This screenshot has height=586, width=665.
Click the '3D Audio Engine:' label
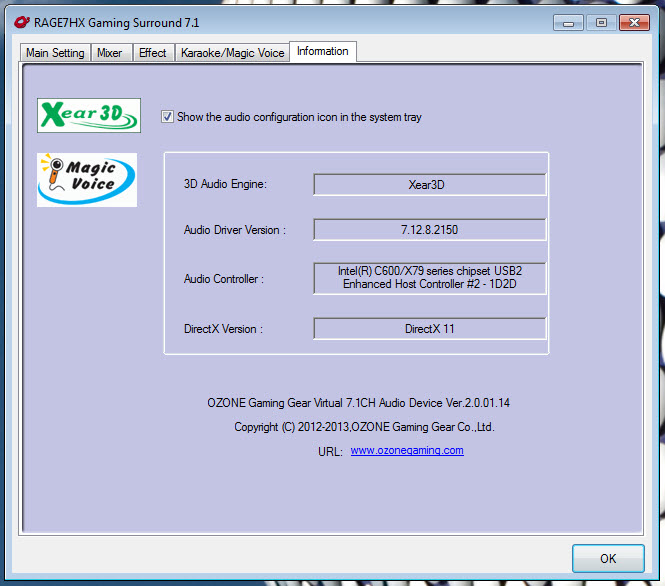click(x=225, y=184)
